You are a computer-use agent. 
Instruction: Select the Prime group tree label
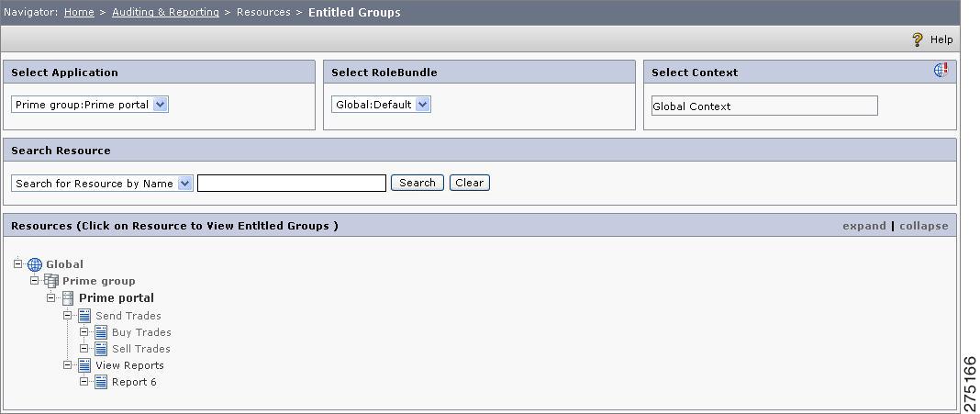click(99, 282)
